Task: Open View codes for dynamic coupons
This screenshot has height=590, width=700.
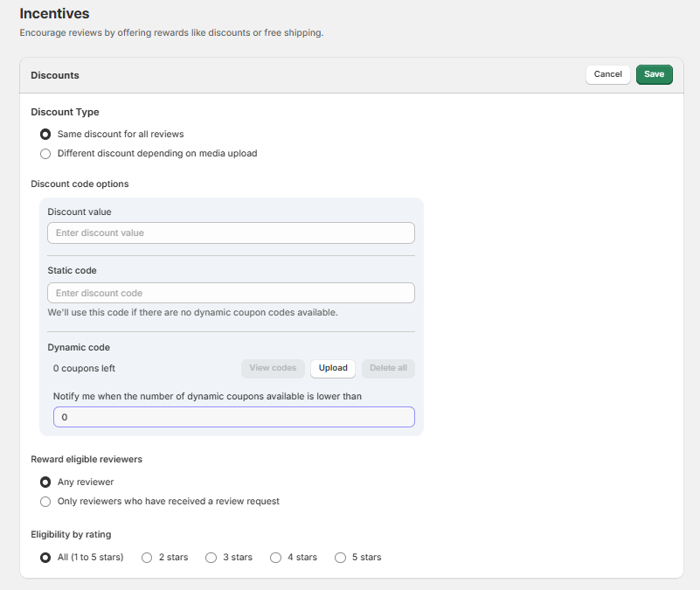Action: pos(273,368)
